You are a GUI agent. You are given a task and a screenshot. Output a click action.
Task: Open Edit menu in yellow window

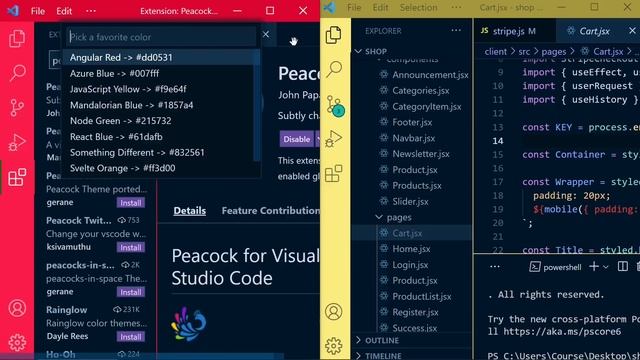tap(380, 7)
